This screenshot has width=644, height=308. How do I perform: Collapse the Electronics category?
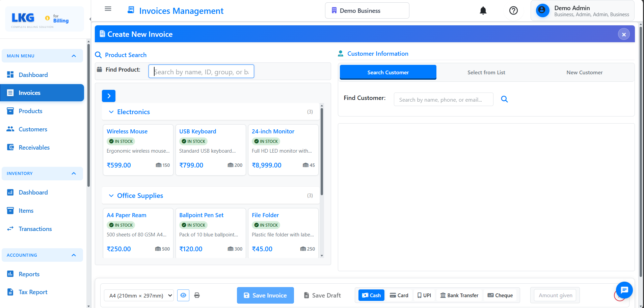[x=111, y=111]
